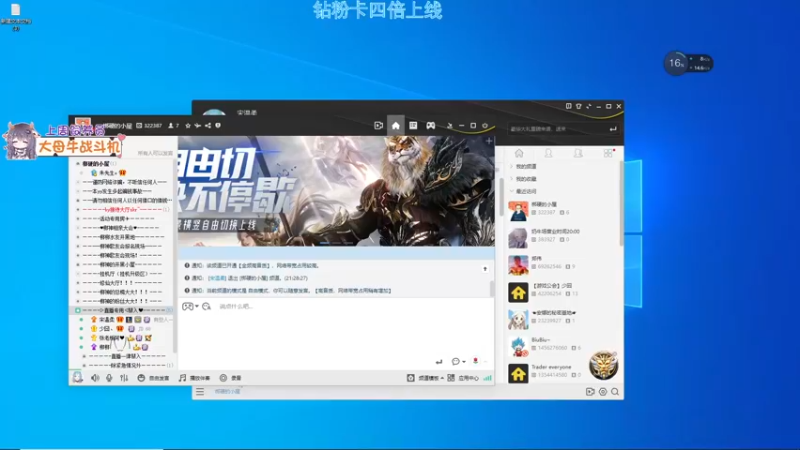Click the music note play accompaniment button
Viewport: 800px width, 450px height.
point(194,378)
